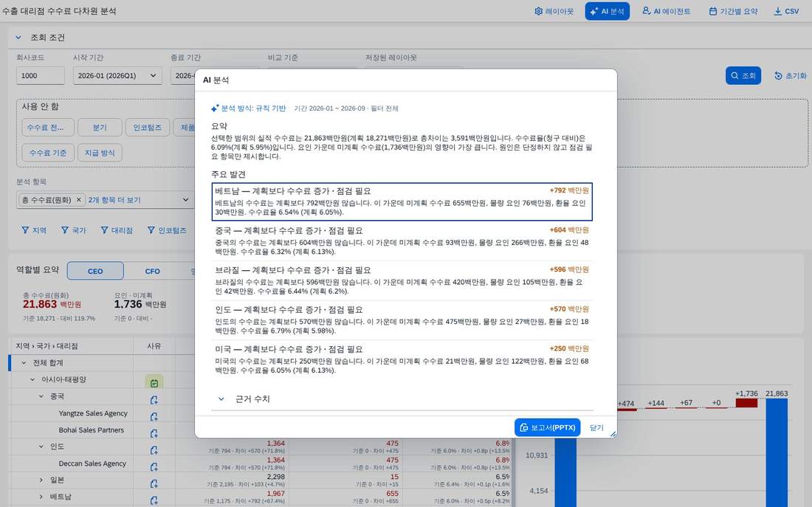Viewport: 812px width, 507px height.
Task: Close the dialog with 닫기
Action: click(x=596, y=428)
